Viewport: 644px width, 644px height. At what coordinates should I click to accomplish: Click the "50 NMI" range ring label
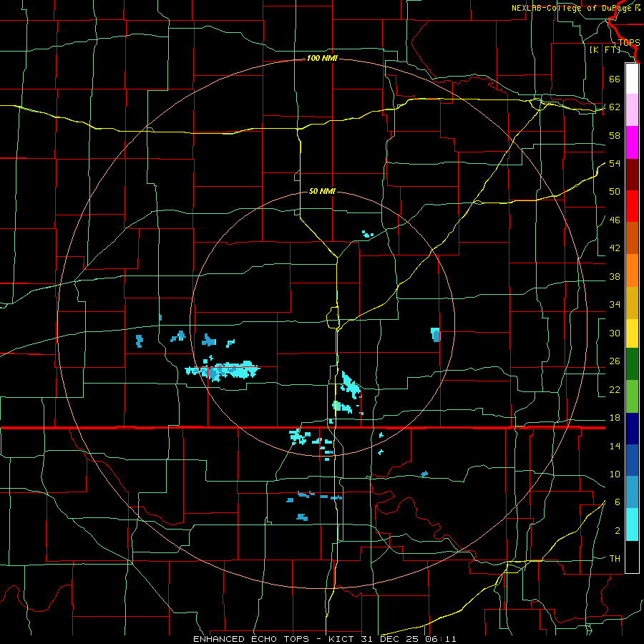pos(322,191)
